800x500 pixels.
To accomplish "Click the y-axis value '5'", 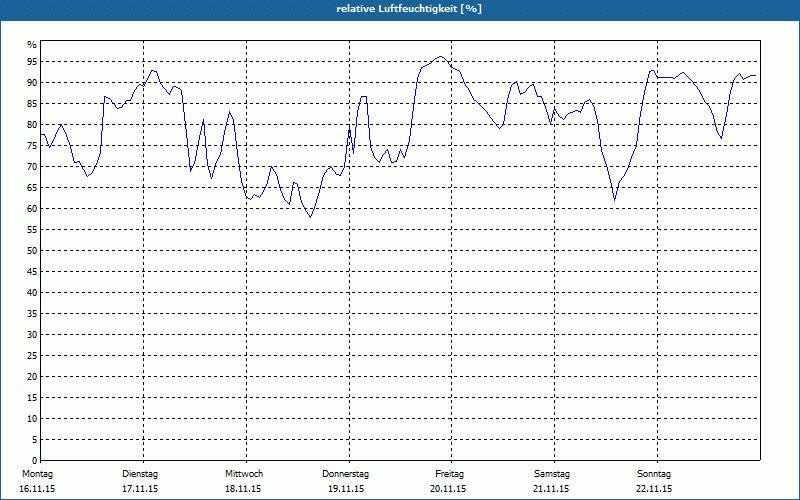I will click(34, 439).
